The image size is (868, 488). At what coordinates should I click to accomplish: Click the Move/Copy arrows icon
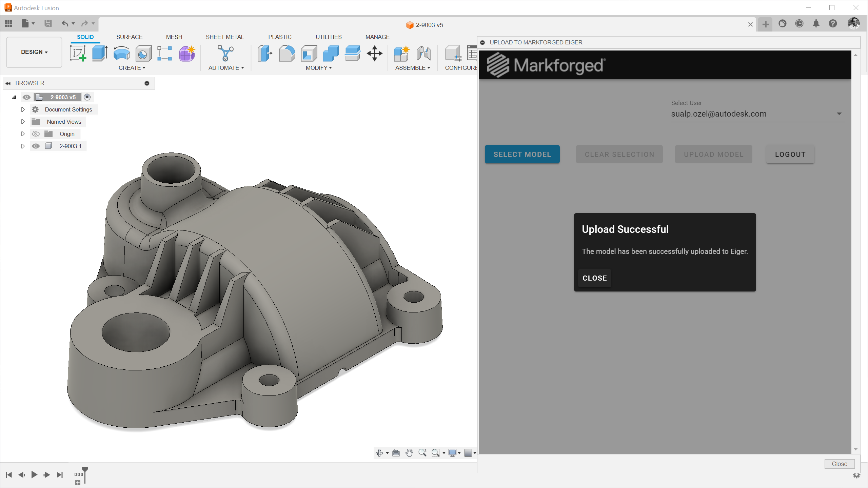click(x=374, y=54)
